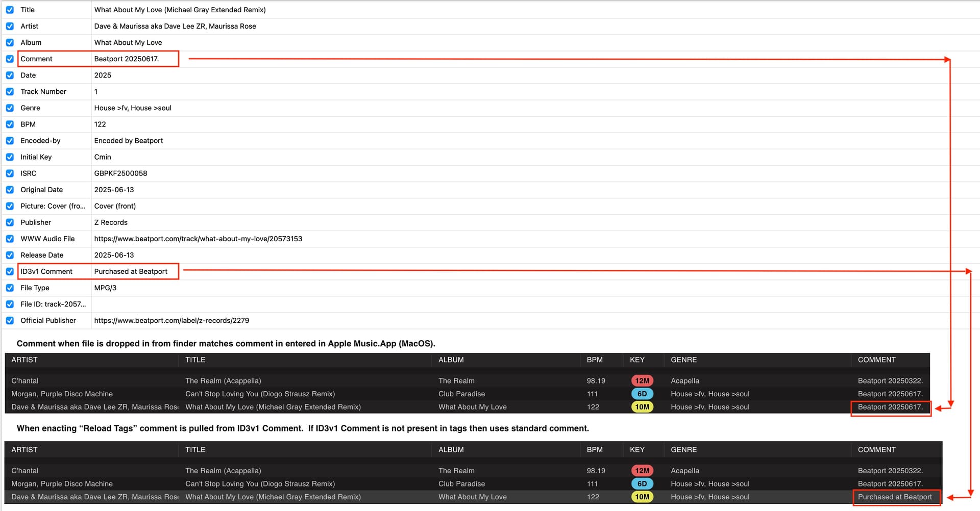Select 'Purchased at Beatport' comment in lower table
This screenshot has height=511, width=980.
895,497
